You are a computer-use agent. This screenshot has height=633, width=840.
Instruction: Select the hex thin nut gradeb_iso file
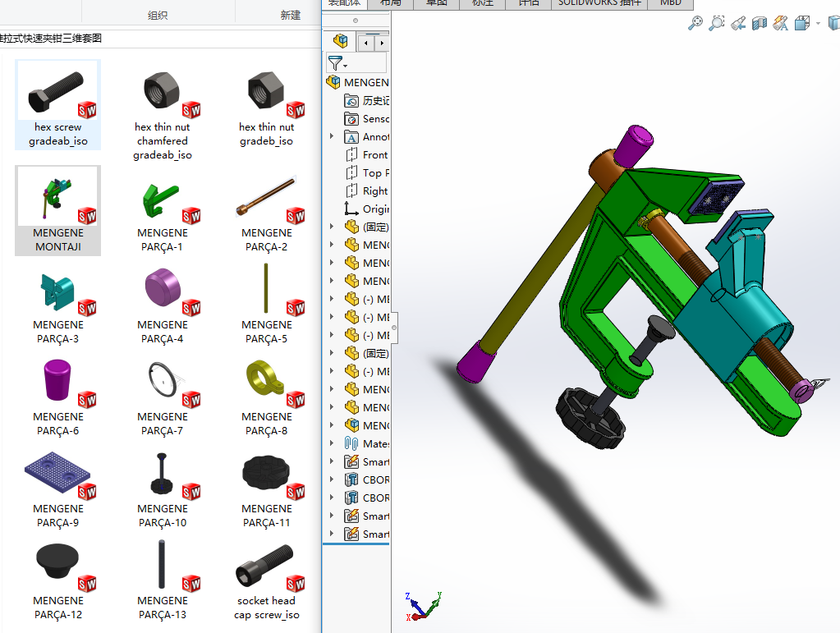[x=267, y=105]
